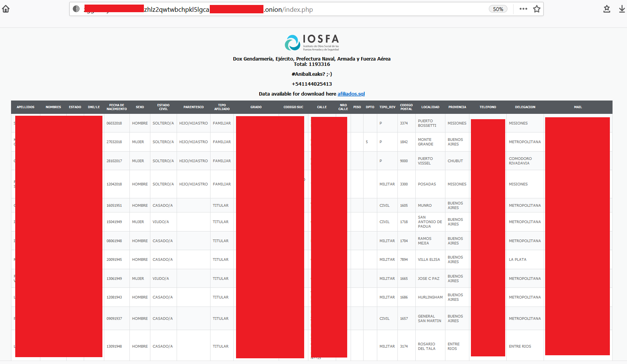Click the DPTO column header
627x364 pixels.
click(370, 107)
